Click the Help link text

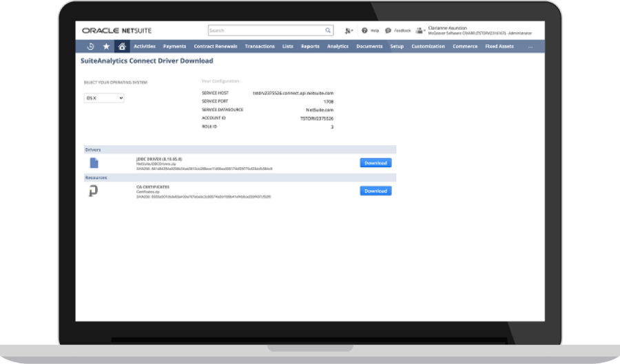[x=375, y=30]
